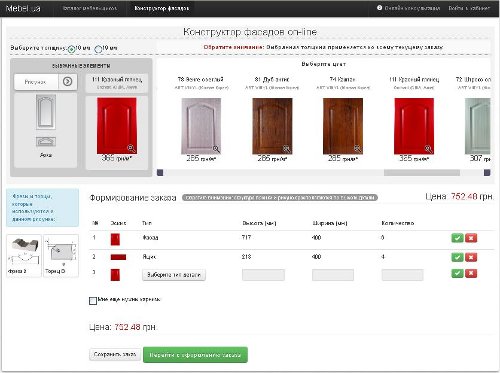500x373 pixels.
Task: Click the height value 218
Action: pyautogui.click(x=247, y=257)
